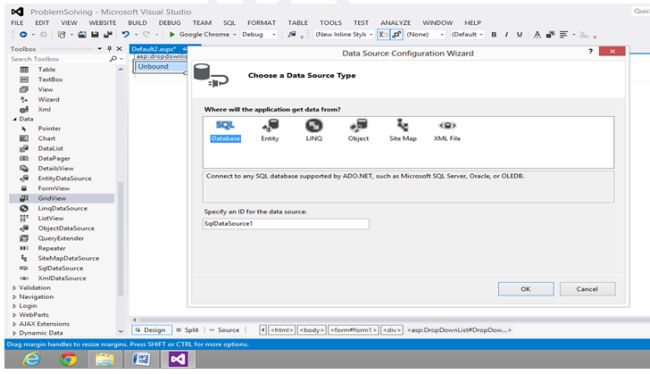Toggle Italic formatting in toolbar
The height and width of the screenshot is (374, 650).
tap(507, 35)
